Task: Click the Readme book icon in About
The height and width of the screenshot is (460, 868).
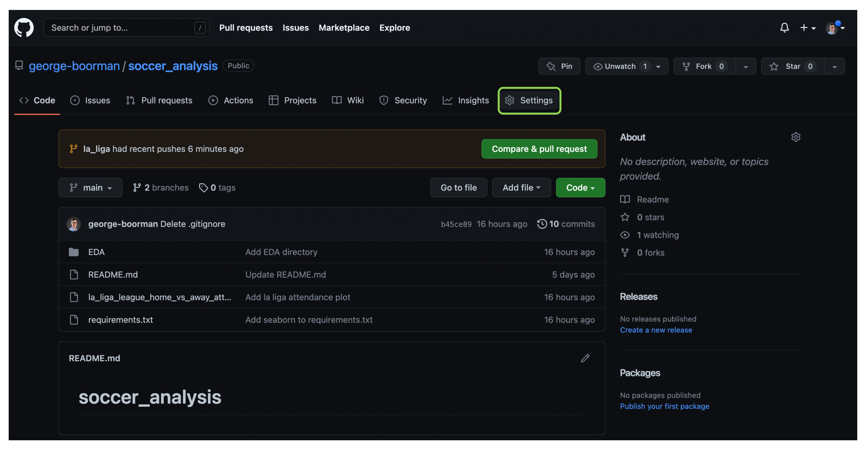Action: pyautogui.click(x=625, y=200)
